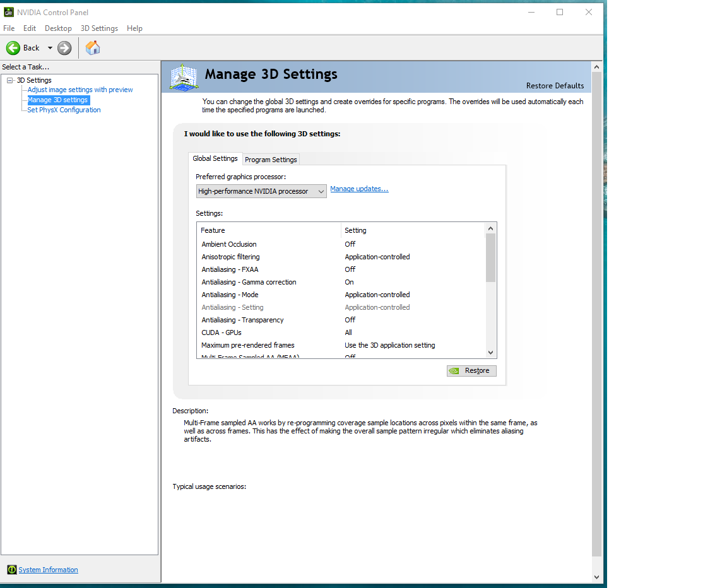Click CUDA - GPUs All value
This screenshot has width=727, height=588.
coord(348,332)
